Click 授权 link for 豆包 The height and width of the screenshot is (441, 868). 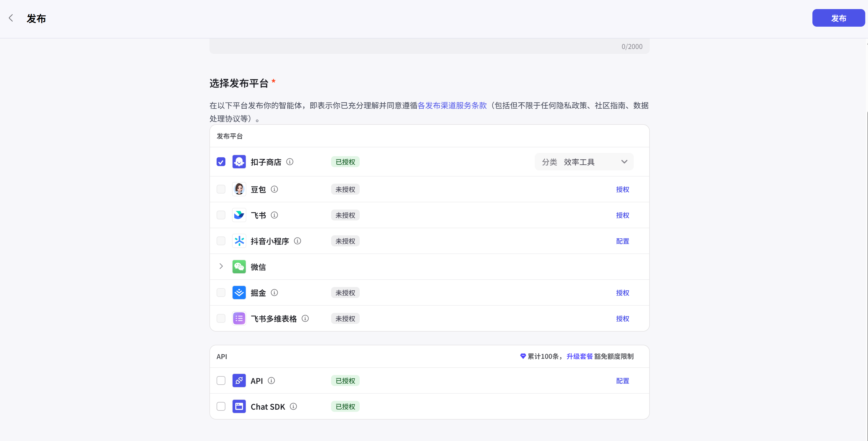(x=622, y=189)
